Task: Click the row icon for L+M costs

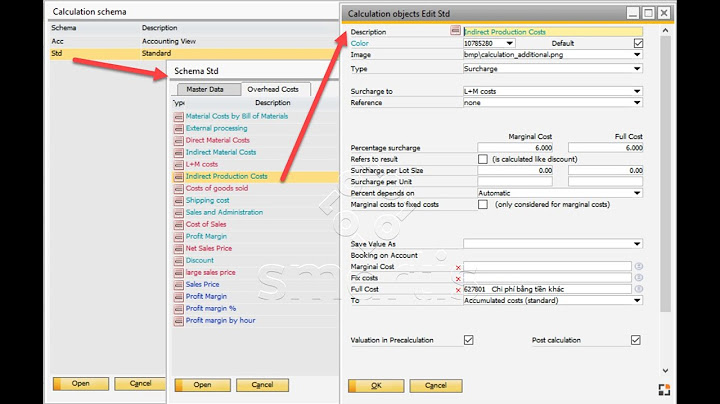Action: click(x=179, y=164)
